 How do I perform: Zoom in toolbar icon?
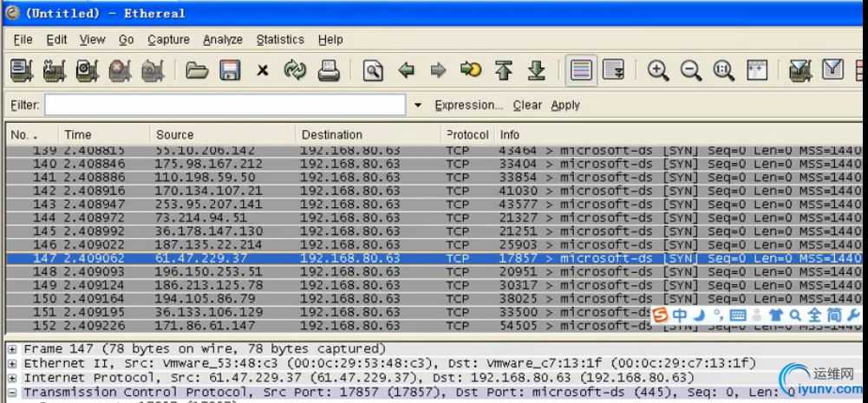click(658, 70)
